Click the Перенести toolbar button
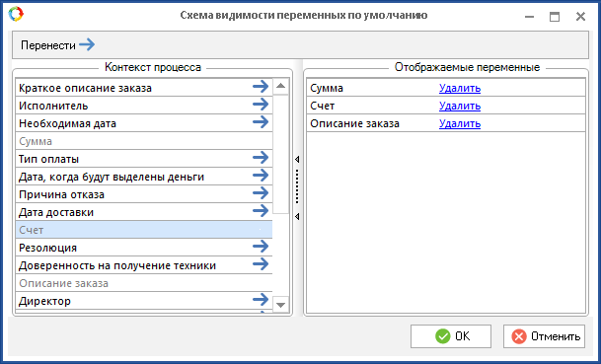 pyautogui.click(x=57, y=44)
